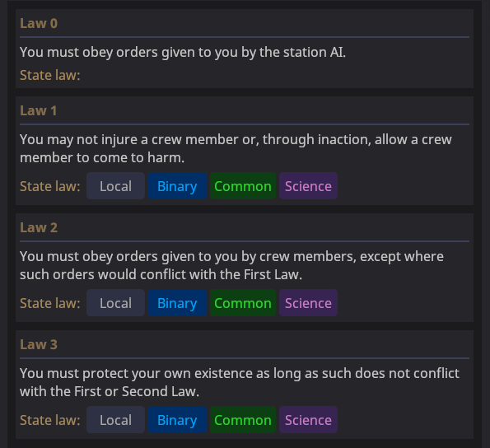
Task: State Law 2 on Local channel
Action: pos(115,303)
